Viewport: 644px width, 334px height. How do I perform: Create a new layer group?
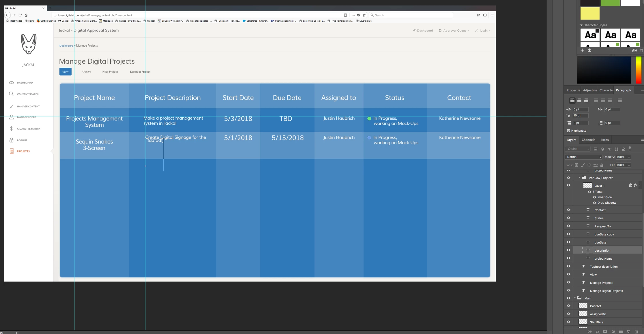[x=621, y=331]
